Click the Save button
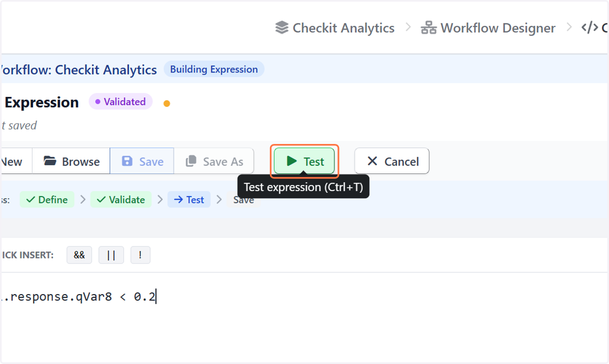This screenshot has width=609, height=364. click(142, 161)
